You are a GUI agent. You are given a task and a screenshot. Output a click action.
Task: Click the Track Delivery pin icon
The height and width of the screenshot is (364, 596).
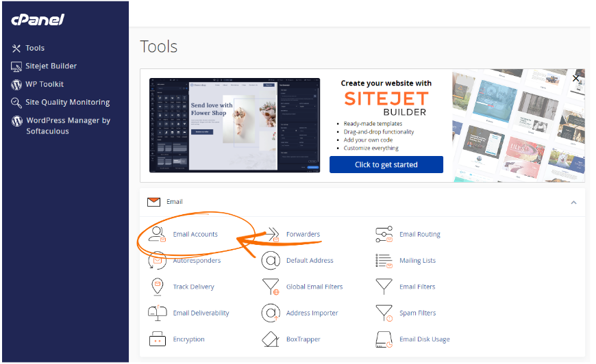click(x=158, y=287)
